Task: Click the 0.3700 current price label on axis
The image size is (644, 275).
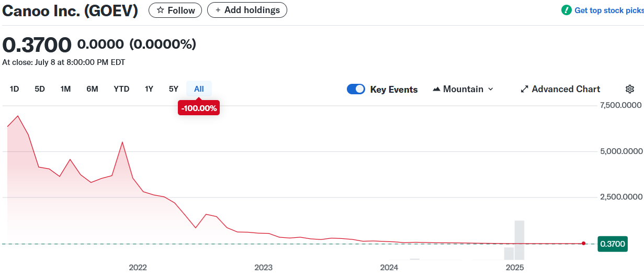Action: (x=613, y=244)
